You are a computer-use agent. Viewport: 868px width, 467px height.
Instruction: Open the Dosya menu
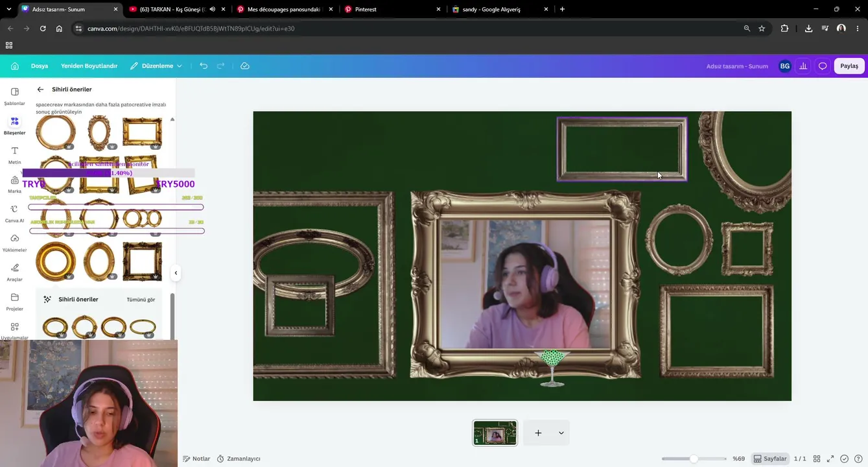click(x=40, y=66)
